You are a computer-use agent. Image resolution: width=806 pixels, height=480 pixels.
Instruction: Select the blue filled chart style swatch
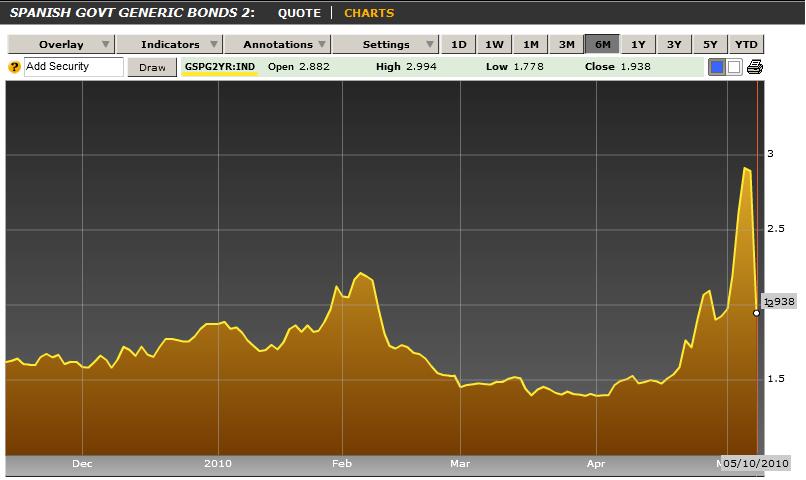coord(717,67)
